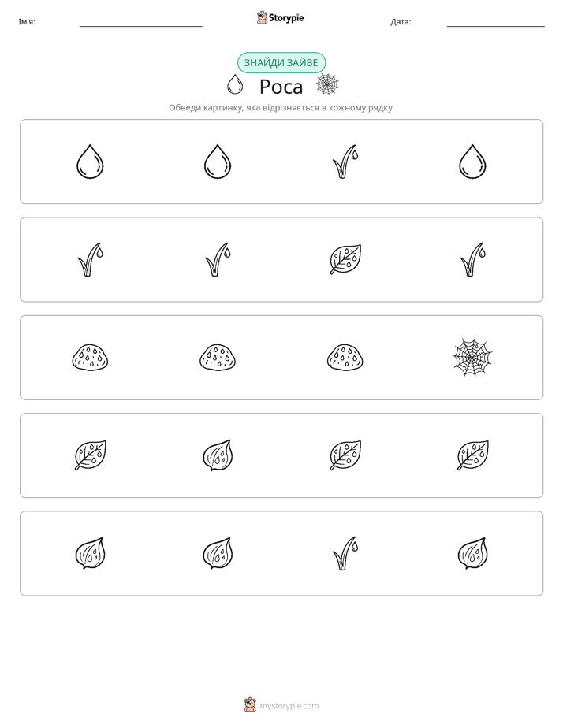563x728 pixels.
Task: Click the first water drop in the first row
Action: [90, 162]
